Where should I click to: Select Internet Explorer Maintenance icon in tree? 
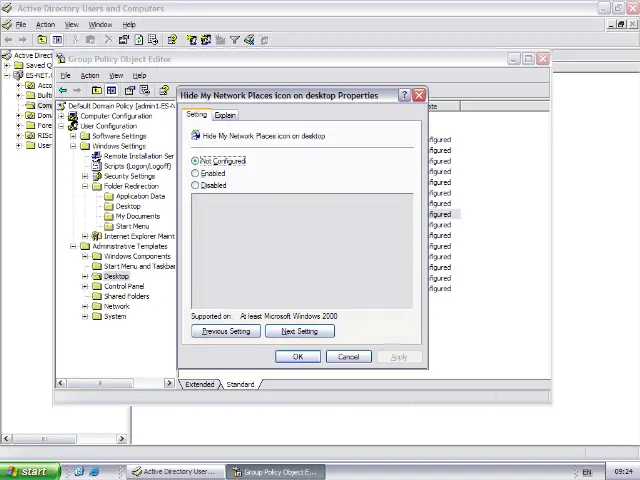[x=97, y=236]
